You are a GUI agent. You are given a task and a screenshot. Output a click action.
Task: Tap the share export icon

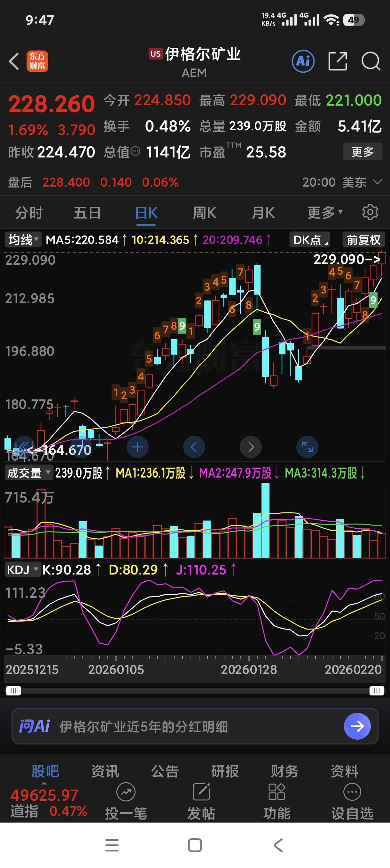(x=338, y=61)
